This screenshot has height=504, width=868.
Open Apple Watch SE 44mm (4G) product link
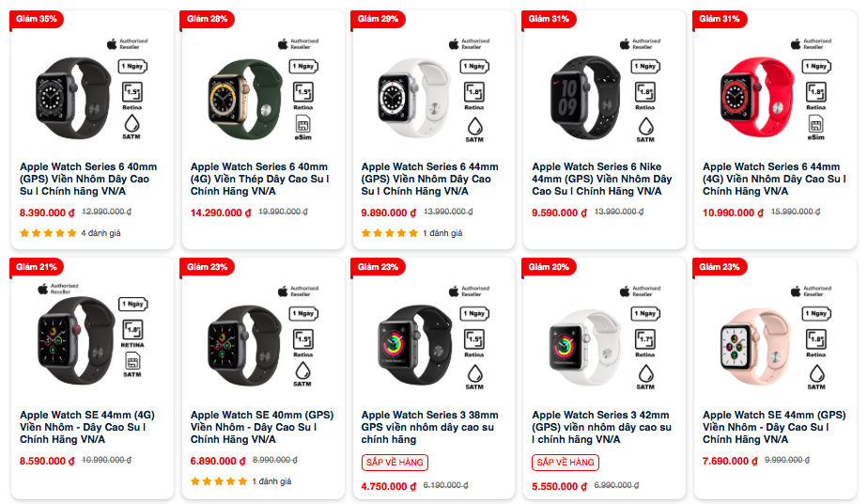87,427
